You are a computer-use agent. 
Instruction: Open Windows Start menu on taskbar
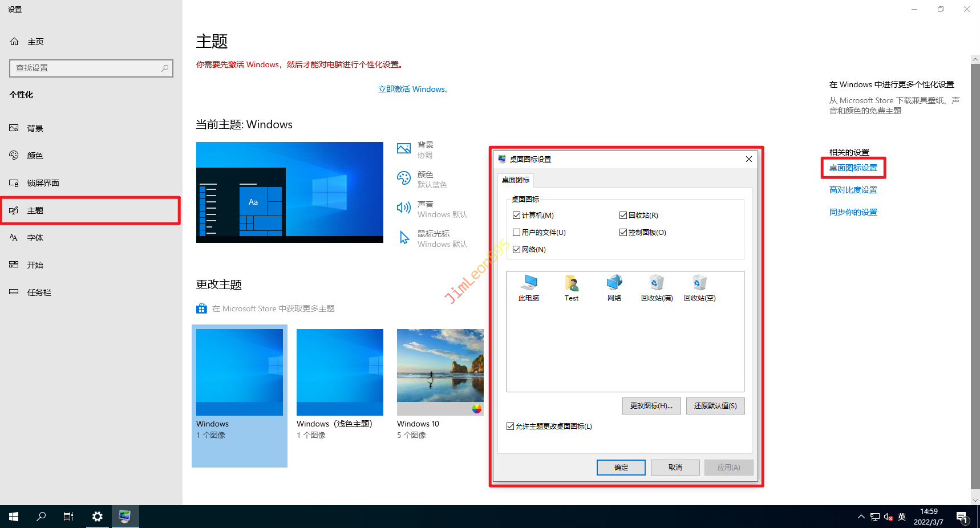click(x=14, y=517)
